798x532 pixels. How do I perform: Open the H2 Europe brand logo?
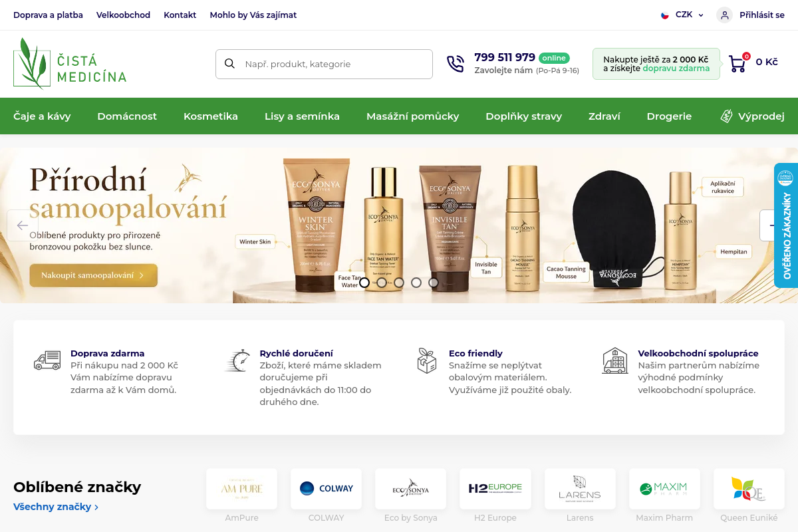tap(495, 489)
